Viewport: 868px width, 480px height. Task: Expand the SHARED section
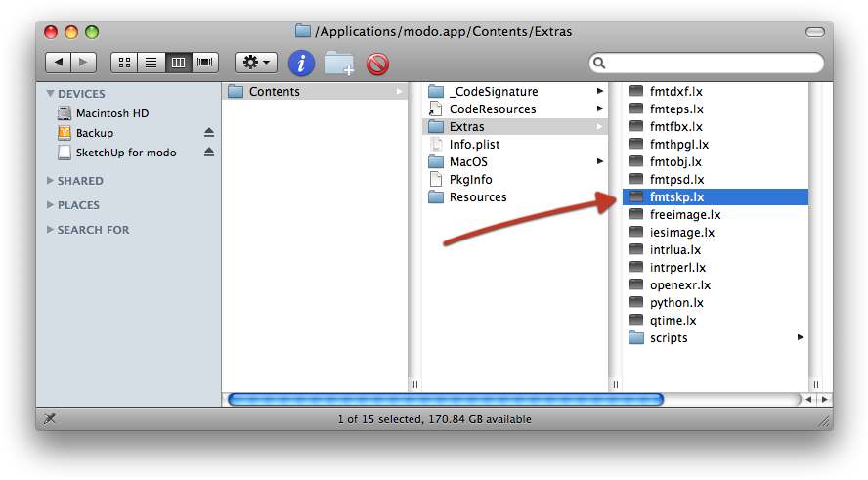(51, 181)
